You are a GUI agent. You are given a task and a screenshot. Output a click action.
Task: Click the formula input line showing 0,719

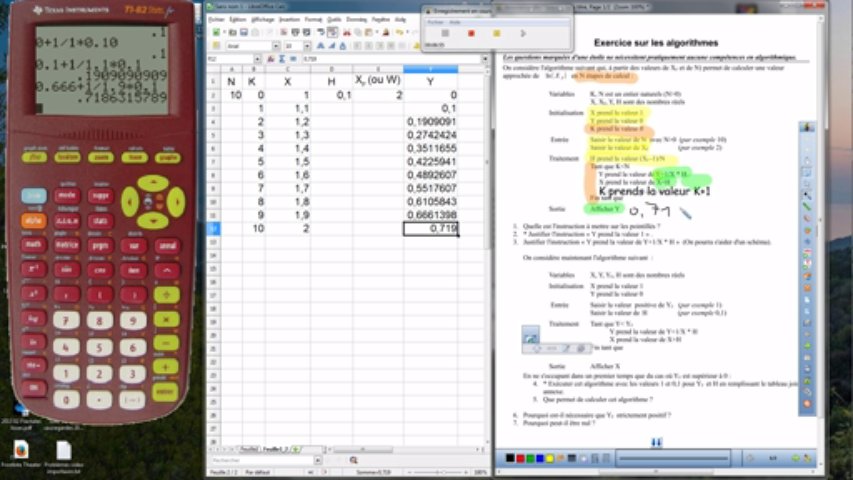(x=391, y=59)
